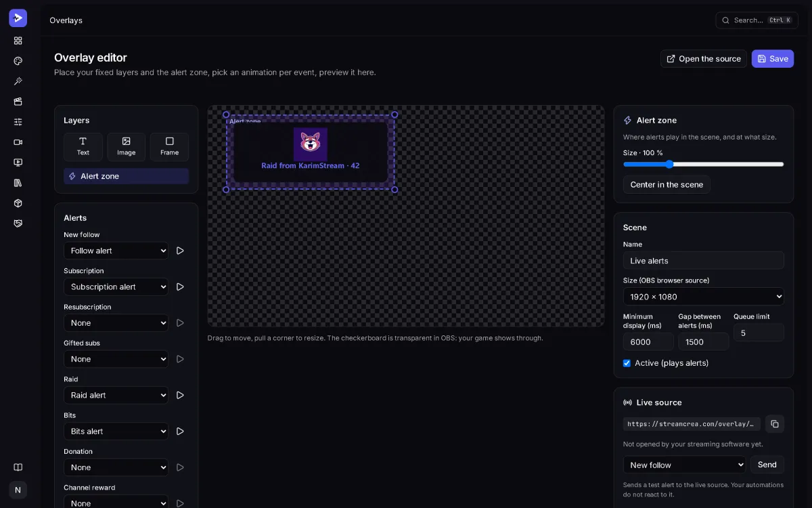Select the Alert zone layer in Layers
Image resolution: width=812 pixels, height=508 pixels.
click(x=127, y=176)
